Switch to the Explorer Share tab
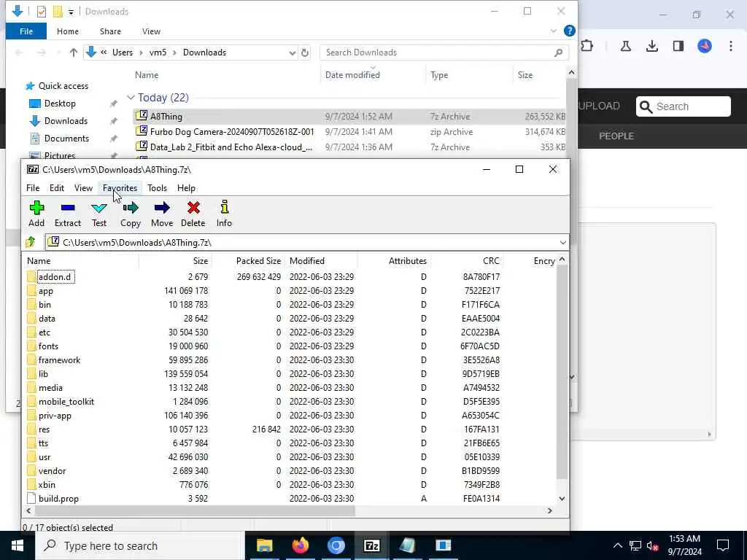 click(x=110, y=31)
